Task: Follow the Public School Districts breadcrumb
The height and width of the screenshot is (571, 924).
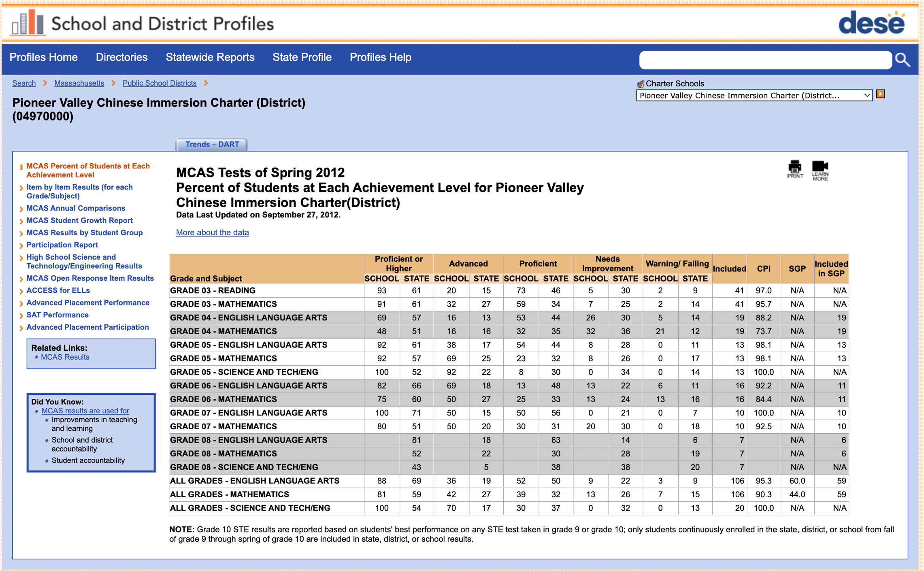Action: pos(159,83)
